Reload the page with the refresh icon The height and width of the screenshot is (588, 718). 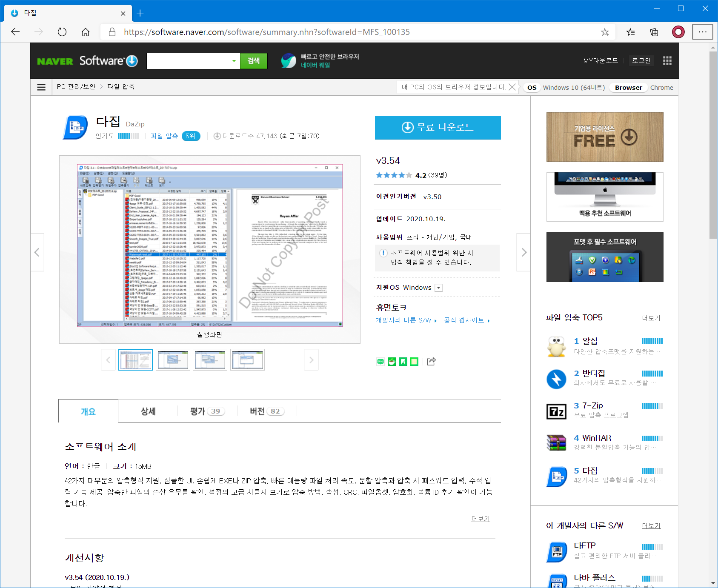[62, 32]
